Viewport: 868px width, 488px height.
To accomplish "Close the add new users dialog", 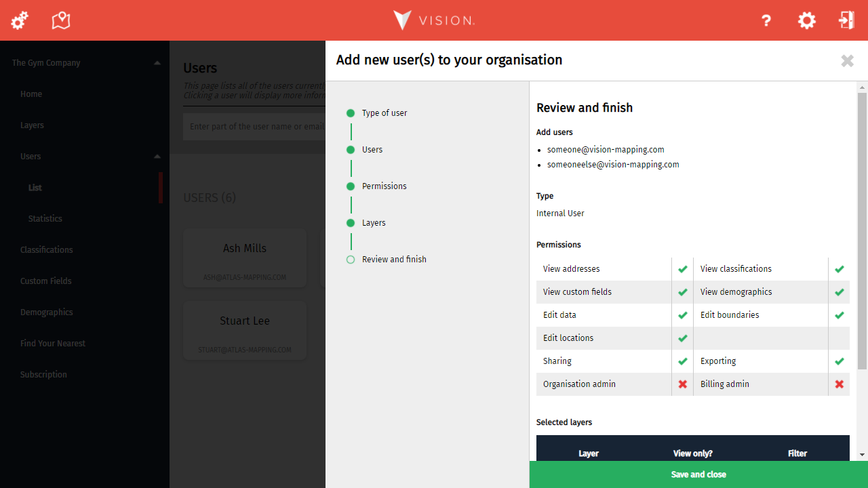I will coord(847,61).
